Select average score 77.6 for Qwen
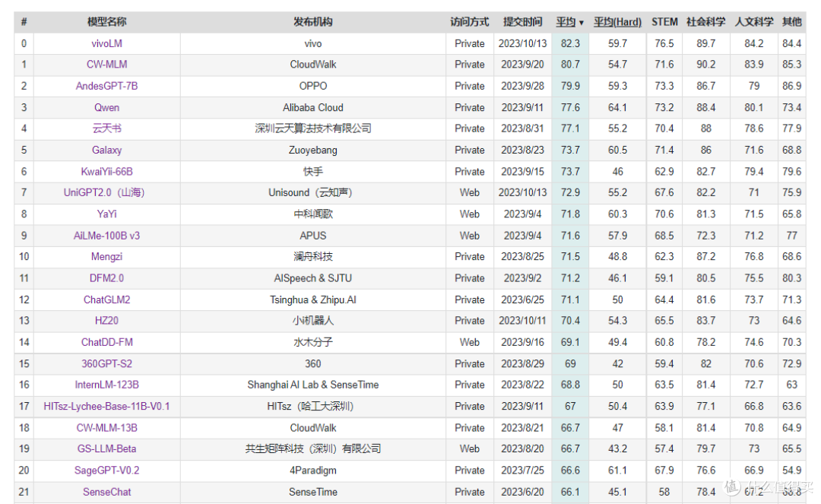 tap(570, 107)
